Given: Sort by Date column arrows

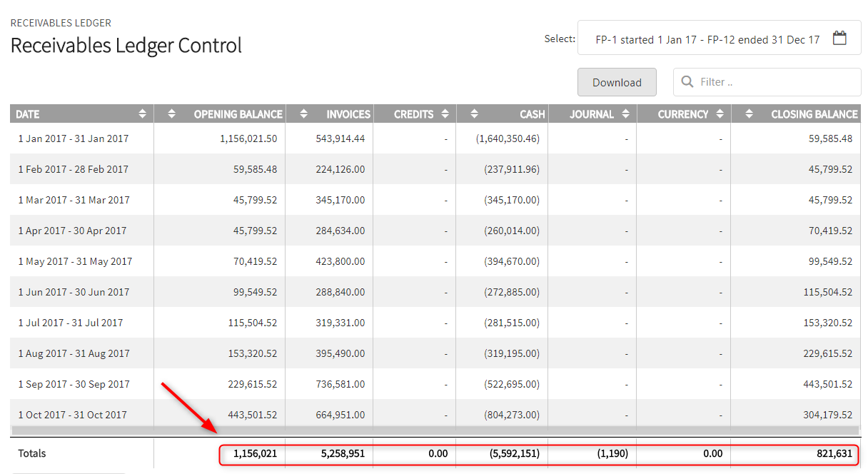Looking at the screenshot, I should 143,114.
